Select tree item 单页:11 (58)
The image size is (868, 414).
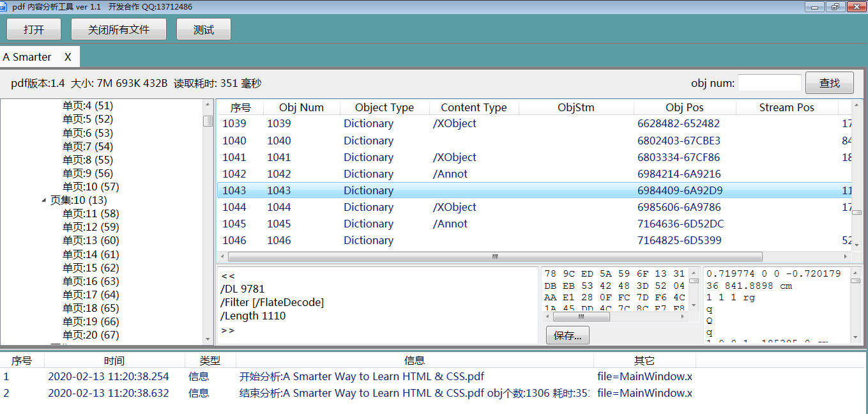click(x=91, y=213)
